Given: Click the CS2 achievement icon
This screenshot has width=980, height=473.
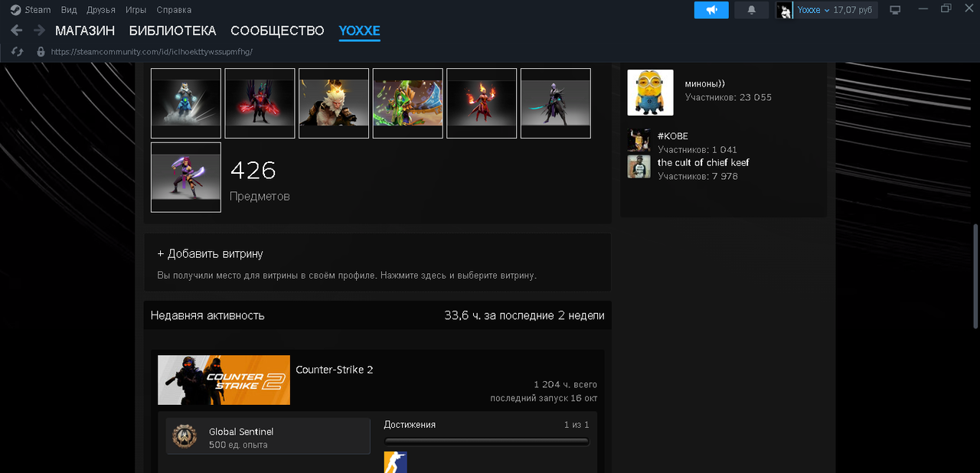Looking at the screenshot, I should [395, 462].
